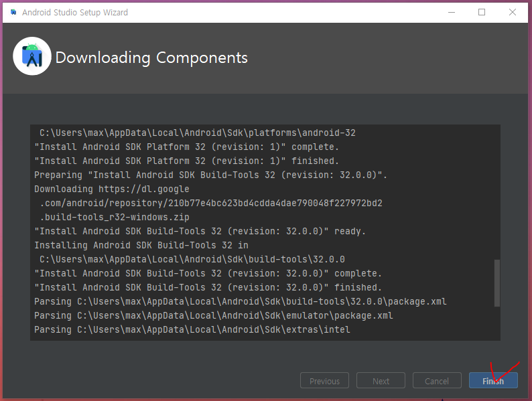This screenshot has width=532, height=401.
Task: Click the Finish button
Action: pos(493,380)
